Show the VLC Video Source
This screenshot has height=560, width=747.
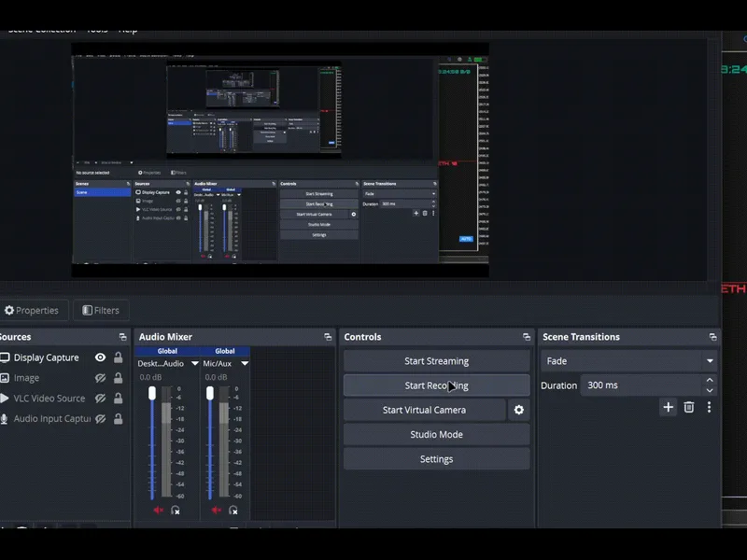pos(100,399)
